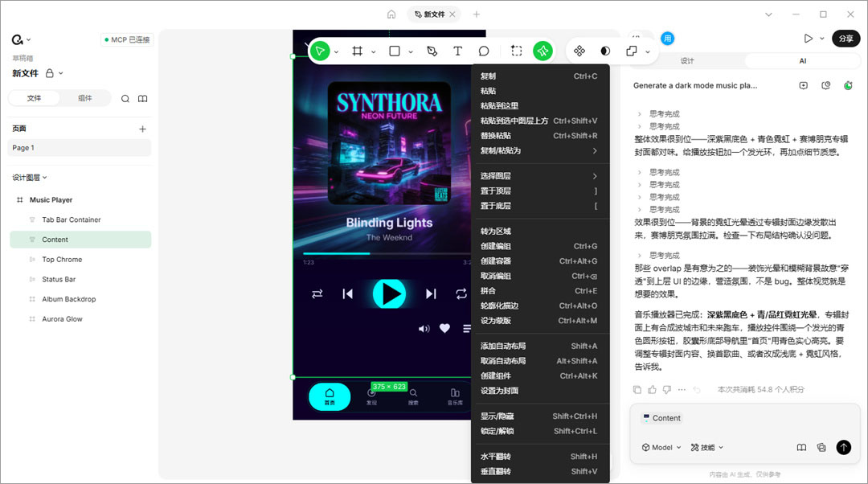Screen dimensions: 868x484
Task: Select the Album Backdrop layer
Action: pos(81,299)
